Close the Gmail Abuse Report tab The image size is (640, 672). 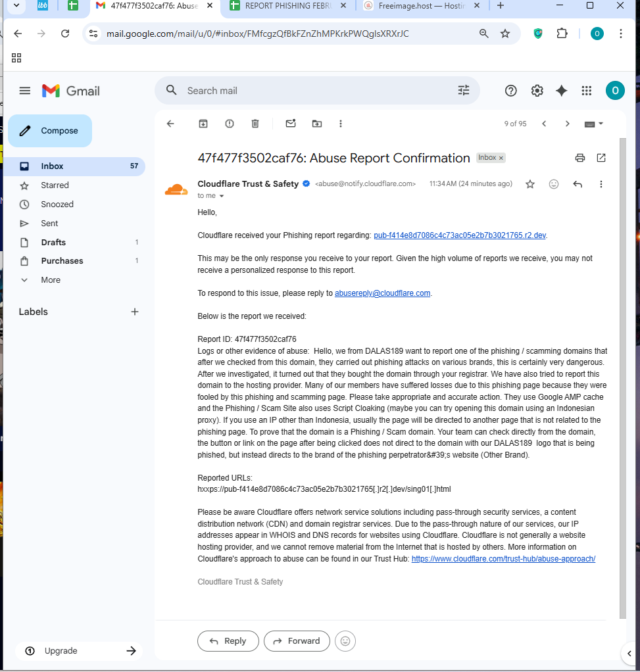tap(210, 5)
